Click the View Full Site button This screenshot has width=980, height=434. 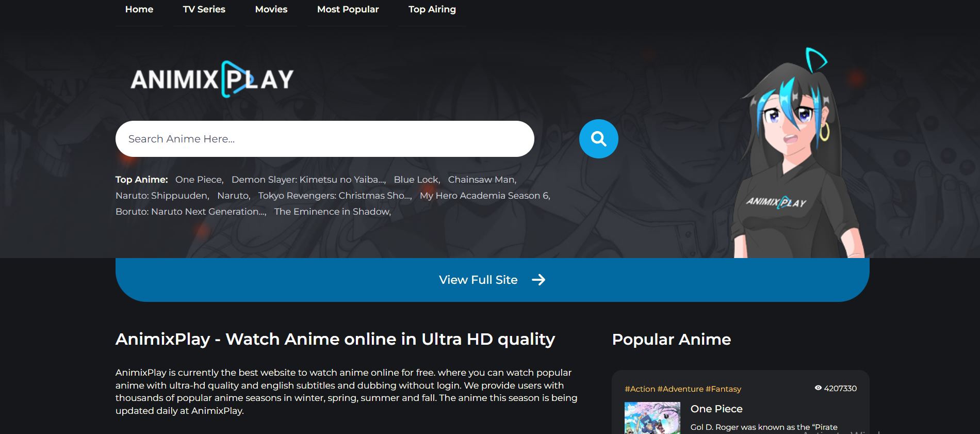[x=493, y=280]
